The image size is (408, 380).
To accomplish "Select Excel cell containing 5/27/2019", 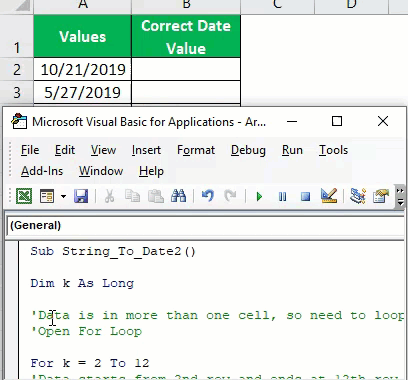I will 83,92.
